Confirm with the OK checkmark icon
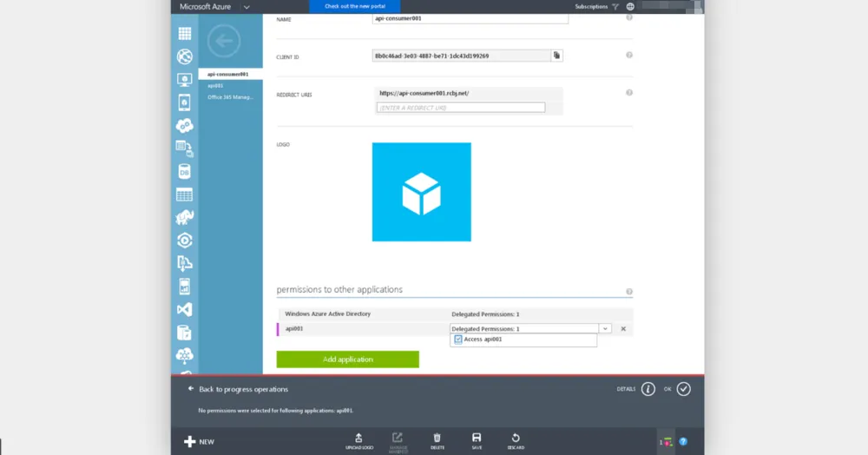The width and height of the screenshot is (868, 455). [x=684, y=389]
